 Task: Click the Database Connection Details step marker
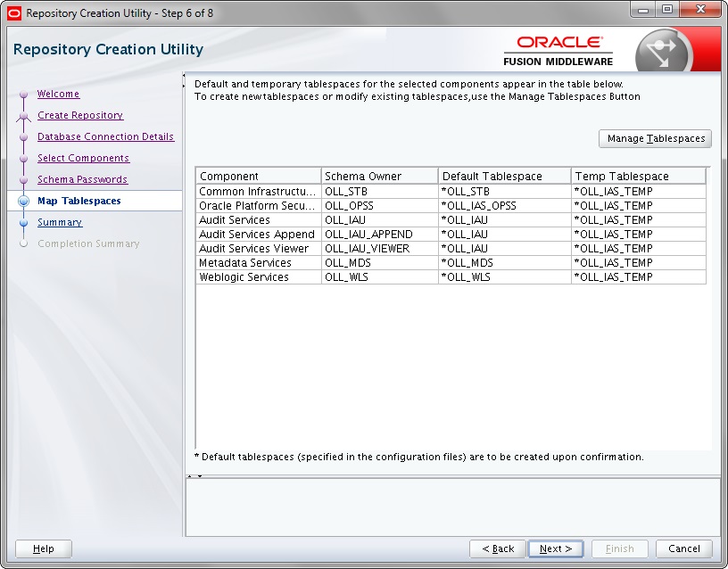pyautogui.click(x=24, y=137)
